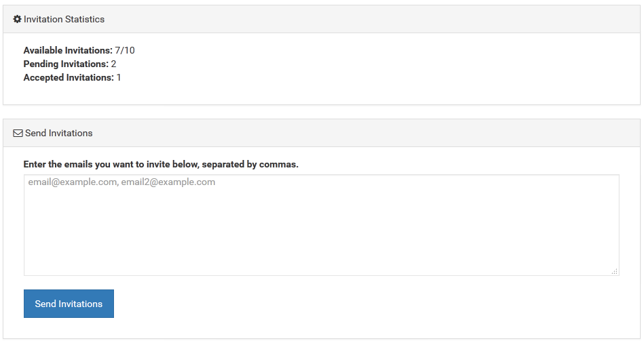Screen dimensions: 644x343
Task: Focus the email addresses text area
Action: [x=322, y=225]
